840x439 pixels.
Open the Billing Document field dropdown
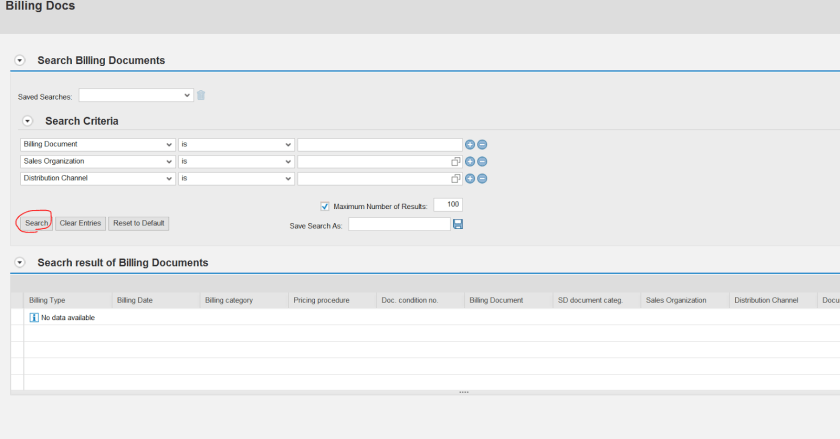pyautogui.click(x=98, y=145)
